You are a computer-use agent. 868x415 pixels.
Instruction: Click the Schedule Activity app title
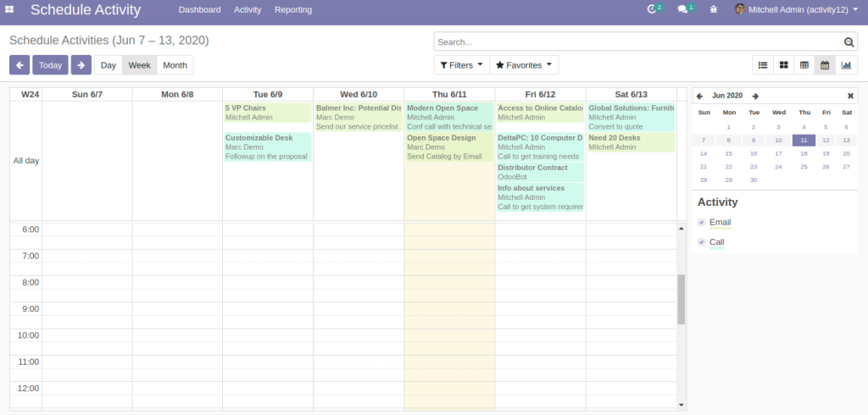pos(86,10)
